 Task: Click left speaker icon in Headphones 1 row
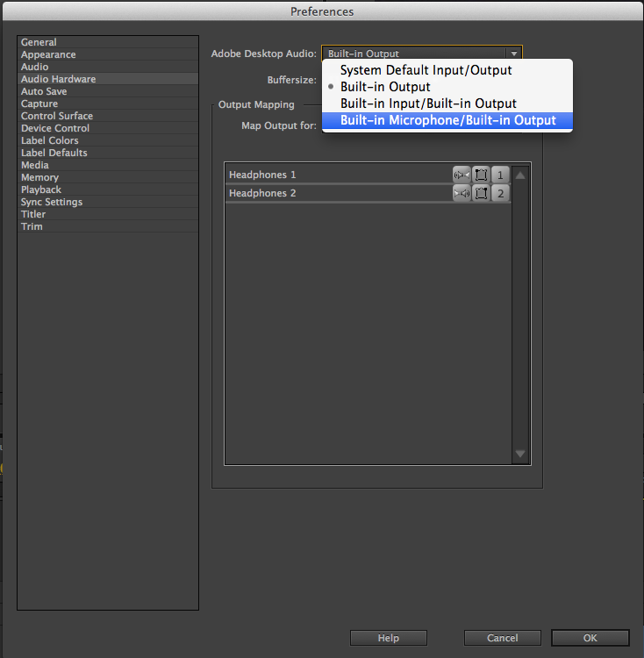tap(462, 175)
